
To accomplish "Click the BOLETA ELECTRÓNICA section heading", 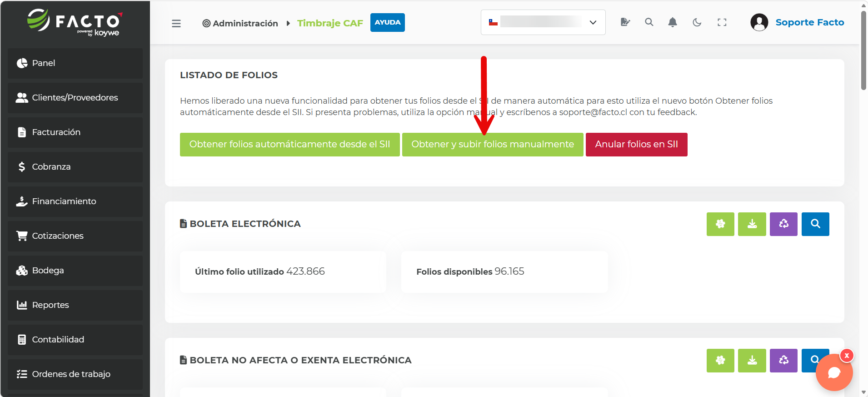I will (240, 224).
